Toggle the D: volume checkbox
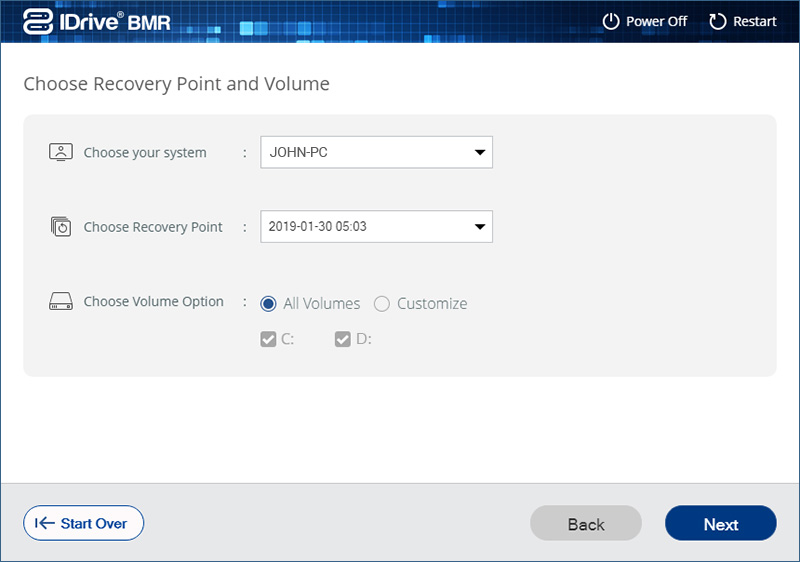The image size is (800, 562). click(342, 339)
